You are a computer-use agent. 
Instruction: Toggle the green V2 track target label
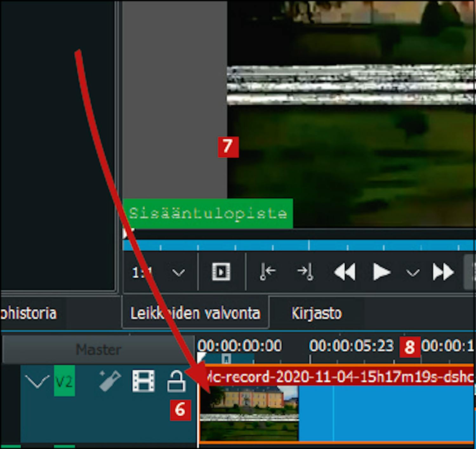point(64,381)
